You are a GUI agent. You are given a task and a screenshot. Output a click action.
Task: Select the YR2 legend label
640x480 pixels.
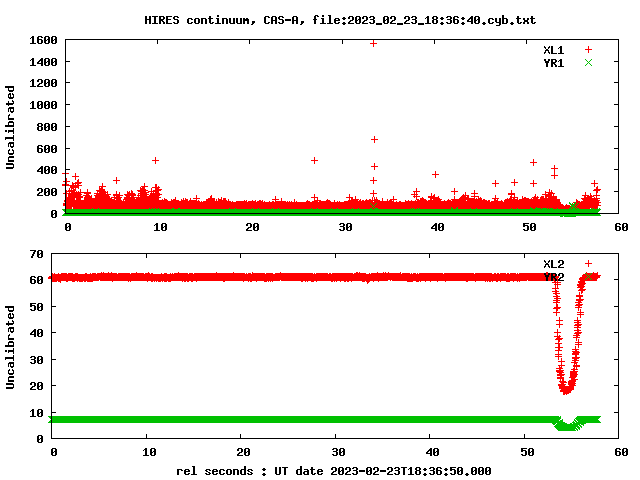553,277
